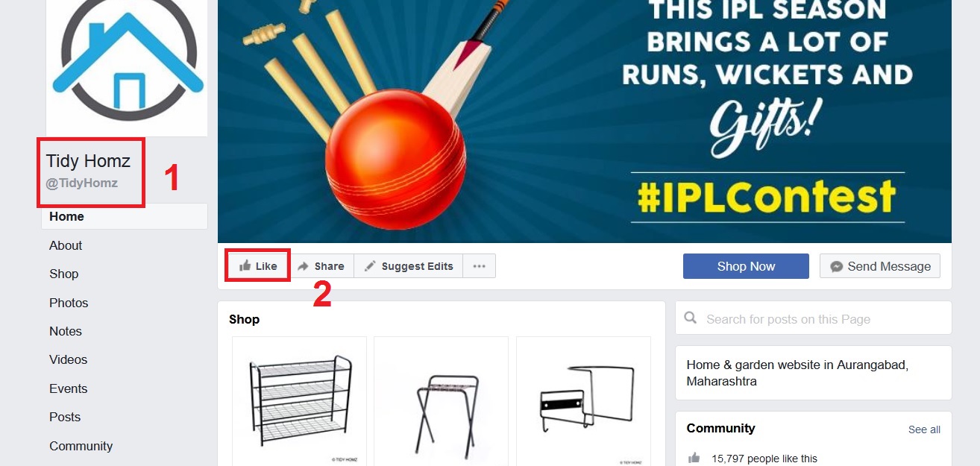Open the folding stand product thumbnail
This screenshot has height=466, width=980.
click(x=442, y=401)
